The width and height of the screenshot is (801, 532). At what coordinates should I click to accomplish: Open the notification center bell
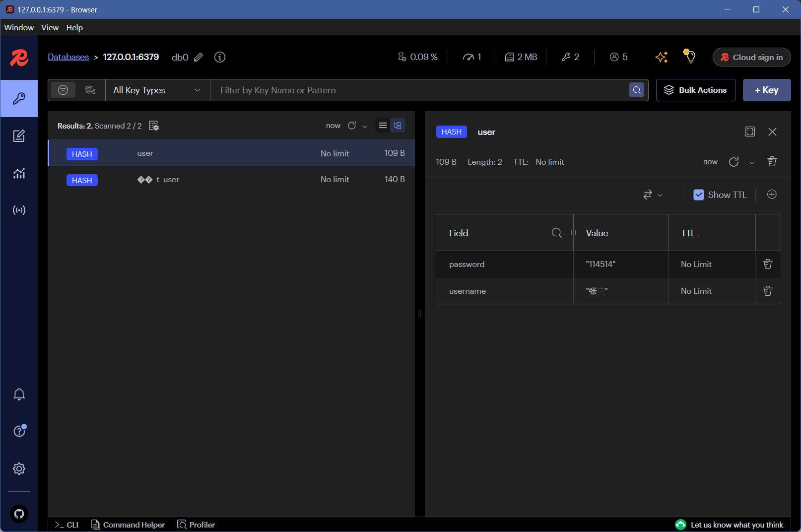pos(19,395)
